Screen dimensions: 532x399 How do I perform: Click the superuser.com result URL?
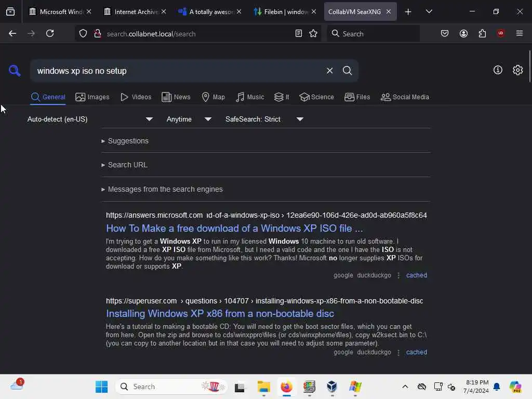pyautogui.click(x=264, y=301)
